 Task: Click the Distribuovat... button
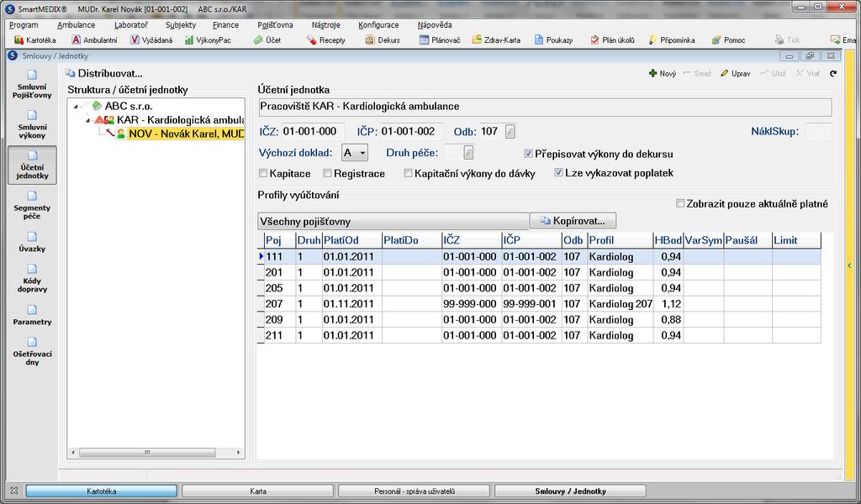coord(103,73)
